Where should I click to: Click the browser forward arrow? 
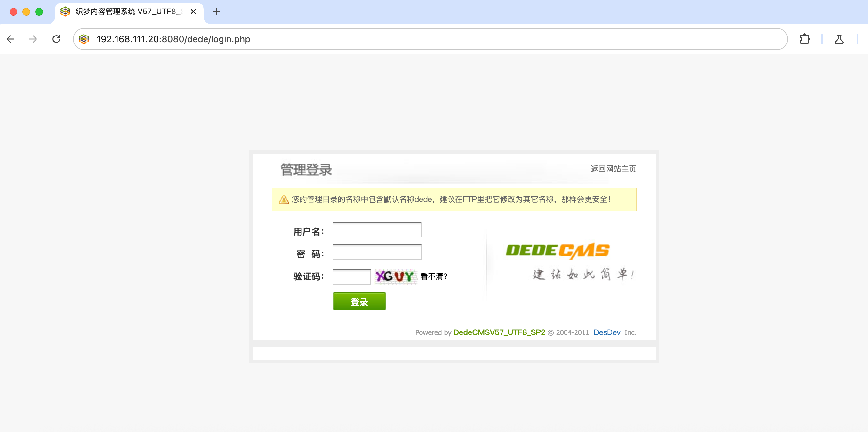tap(33, 39)
